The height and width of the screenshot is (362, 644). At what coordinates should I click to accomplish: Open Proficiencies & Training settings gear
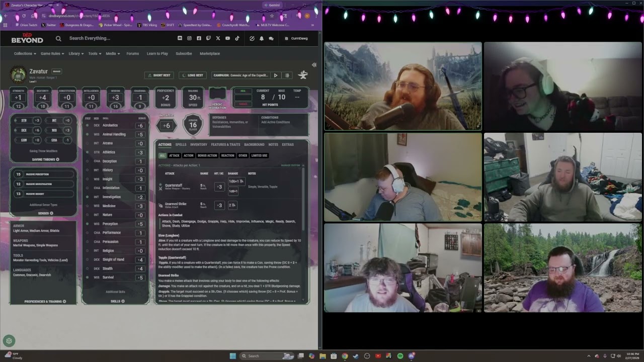64,302
